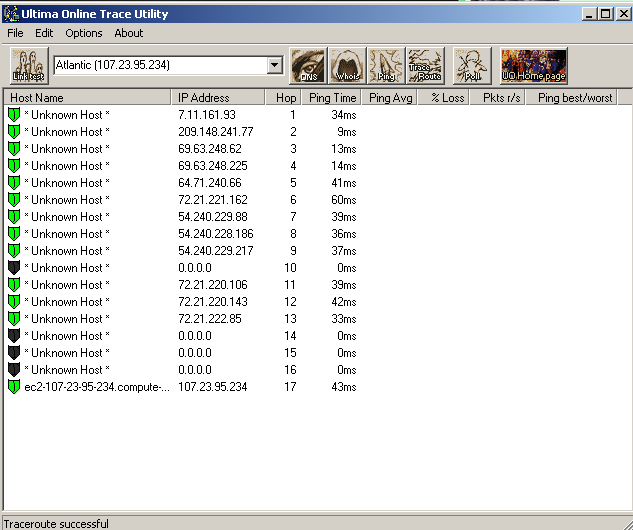The height and width of the screenshot is (530, 633).
Task: Launch the Trace Route tool
Action: (x=425, y=66)
